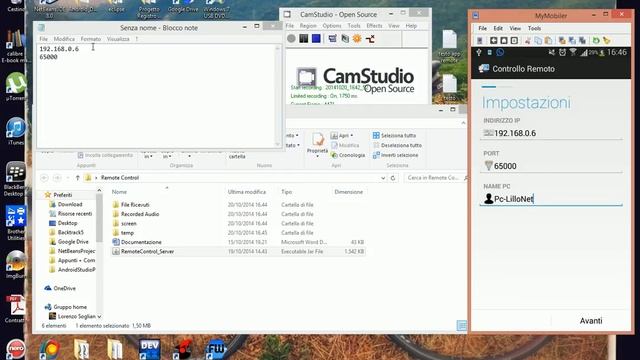Click the INDIRIZZO IP field 192.168.0.6
640x360 pixels.
point(551,133)
